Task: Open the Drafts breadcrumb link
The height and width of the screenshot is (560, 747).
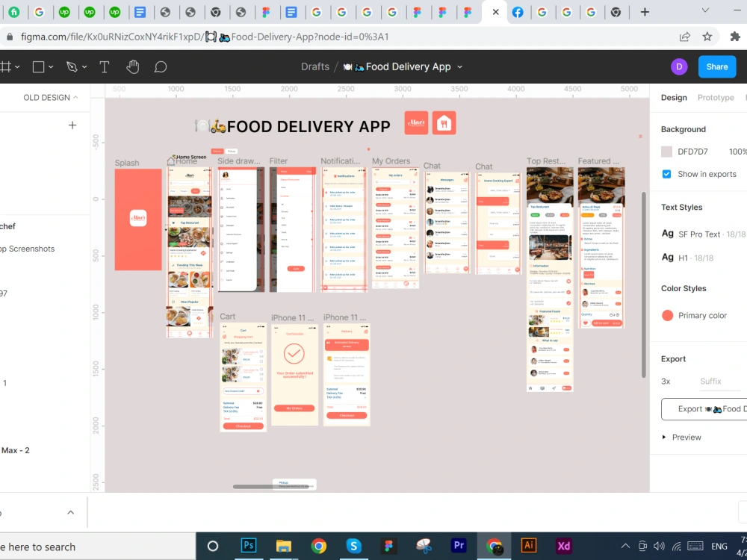Action: [314, 66]
